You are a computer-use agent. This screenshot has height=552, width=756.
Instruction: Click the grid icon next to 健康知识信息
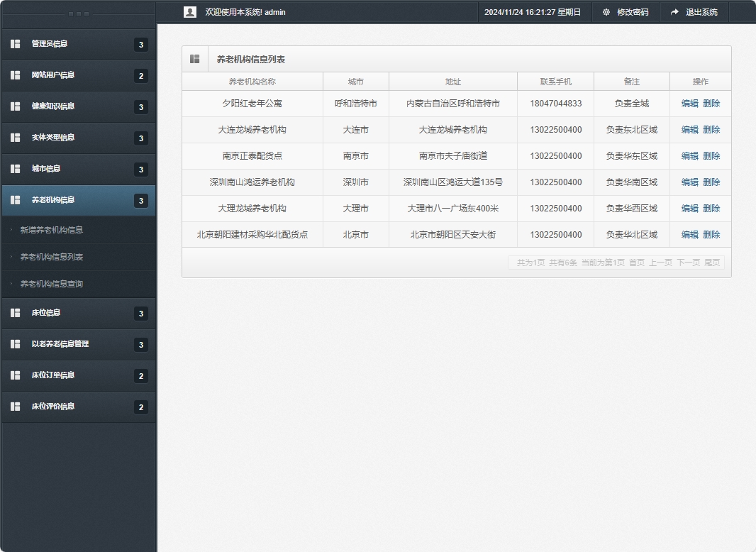[15, 106]
